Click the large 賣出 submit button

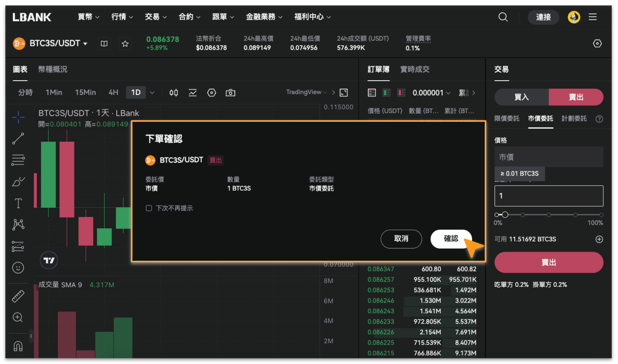click(549, 262)
